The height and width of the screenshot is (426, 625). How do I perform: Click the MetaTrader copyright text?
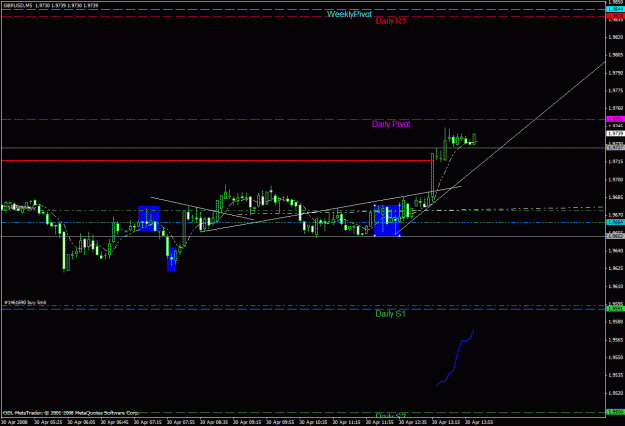71,413
